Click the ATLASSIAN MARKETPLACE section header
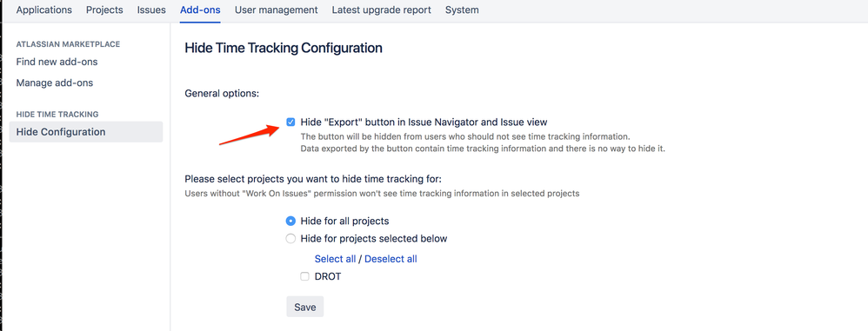The height and width of the screenshot is (331, 868). [x=68, y=44]
